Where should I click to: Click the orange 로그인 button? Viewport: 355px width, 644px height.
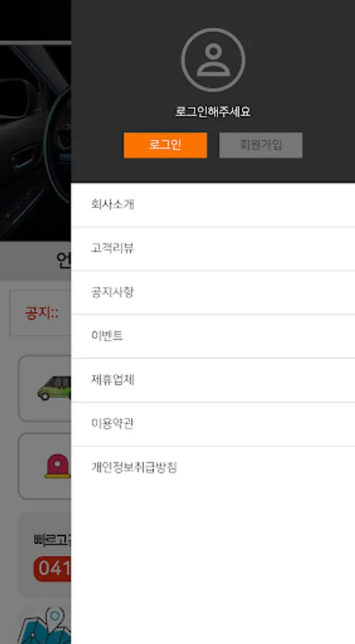(165, 145)
